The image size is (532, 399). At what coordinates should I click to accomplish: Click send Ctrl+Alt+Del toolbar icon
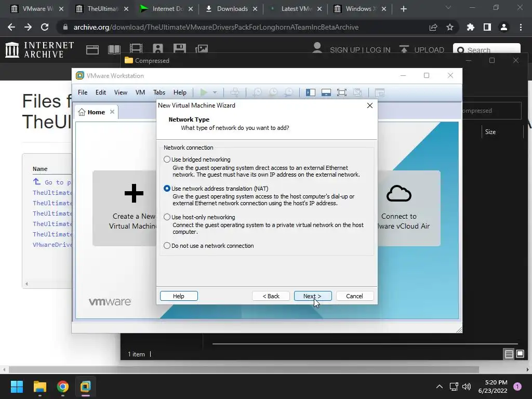(x=235, y=92)
